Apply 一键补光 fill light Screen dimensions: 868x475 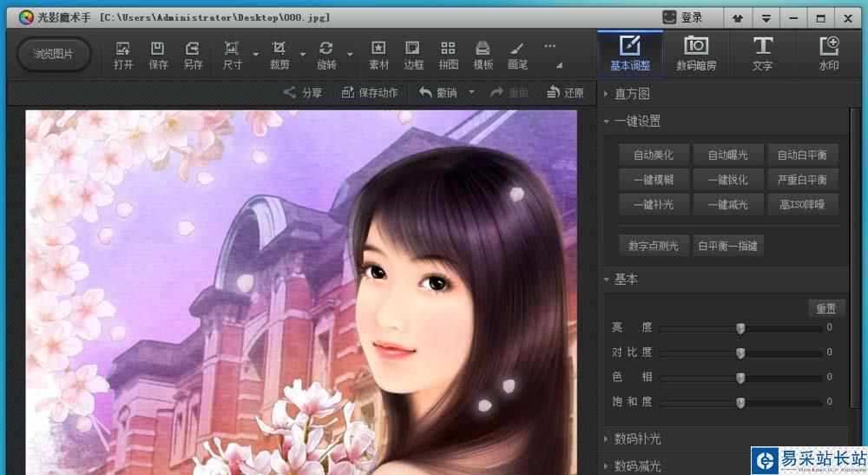pos(654,205)
